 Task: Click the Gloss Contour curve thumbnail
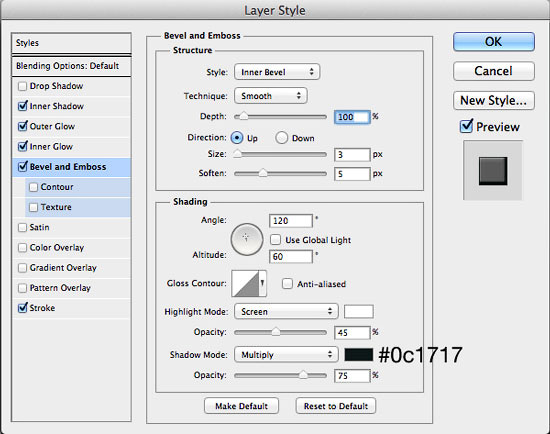[x=245, y=283]
